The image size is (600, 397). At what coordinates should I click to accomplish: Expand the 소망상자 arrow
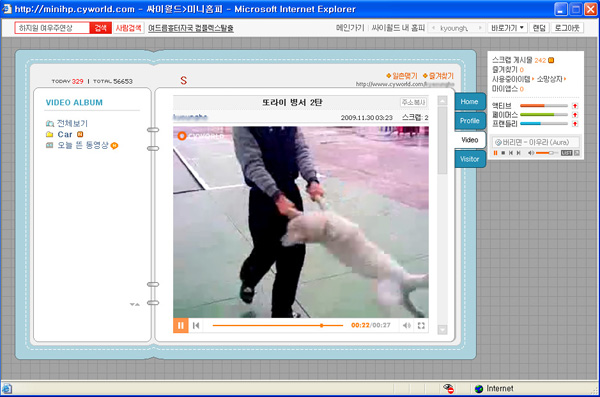click(x=565, y=79)
